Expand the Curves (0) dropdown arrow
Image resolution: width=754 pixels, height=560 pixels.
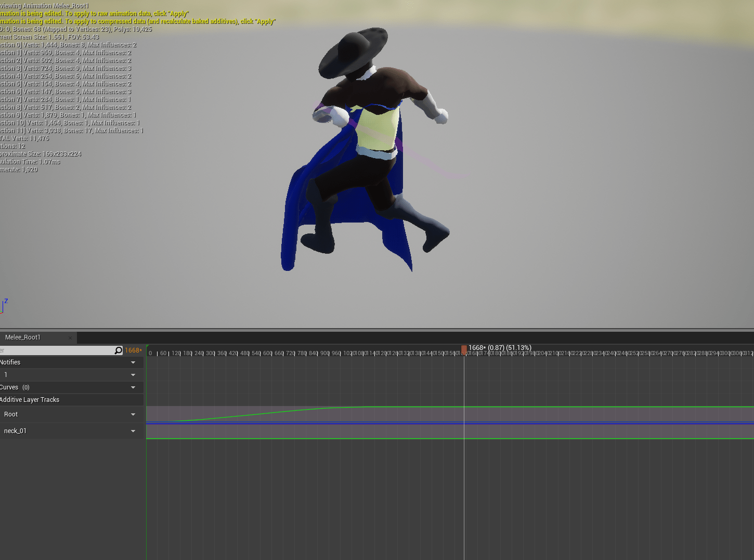(133, 387)
